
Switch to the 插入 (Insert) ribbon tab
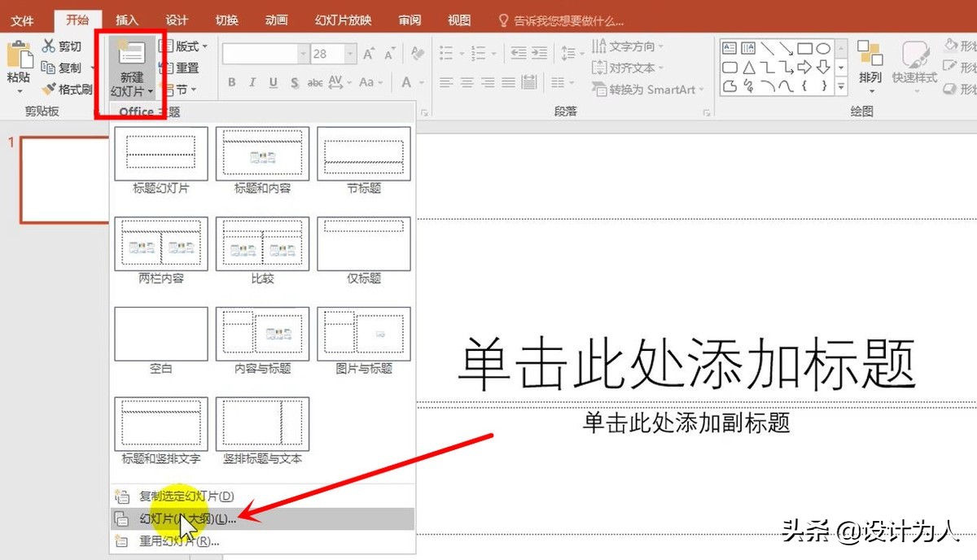point(126,19)
